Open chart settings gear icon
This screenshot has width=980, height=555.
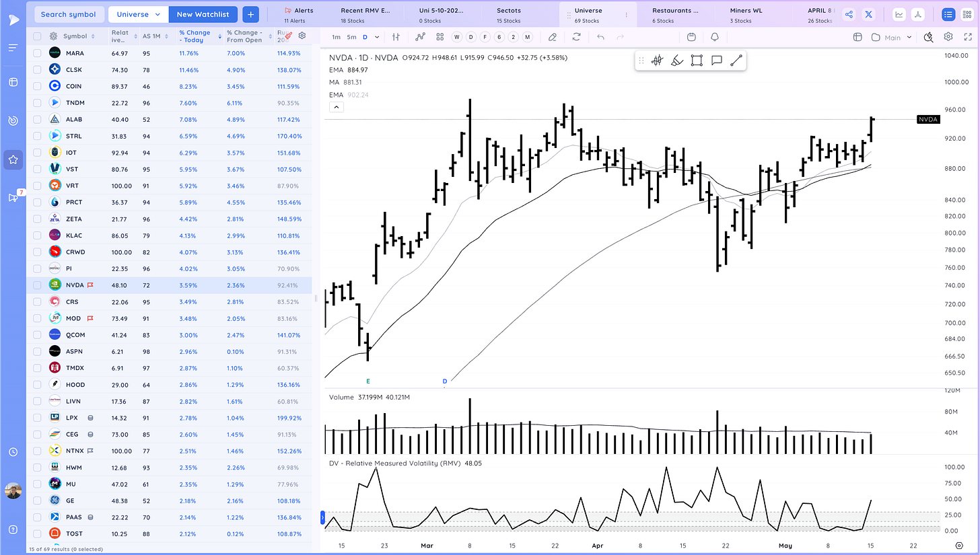point(948,37)
